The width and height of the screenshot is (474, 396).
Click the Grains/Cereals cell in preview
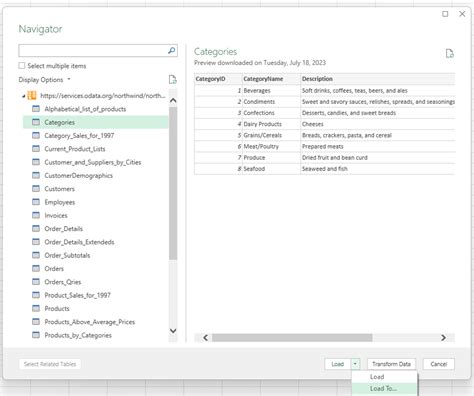[x=271, y=135]
